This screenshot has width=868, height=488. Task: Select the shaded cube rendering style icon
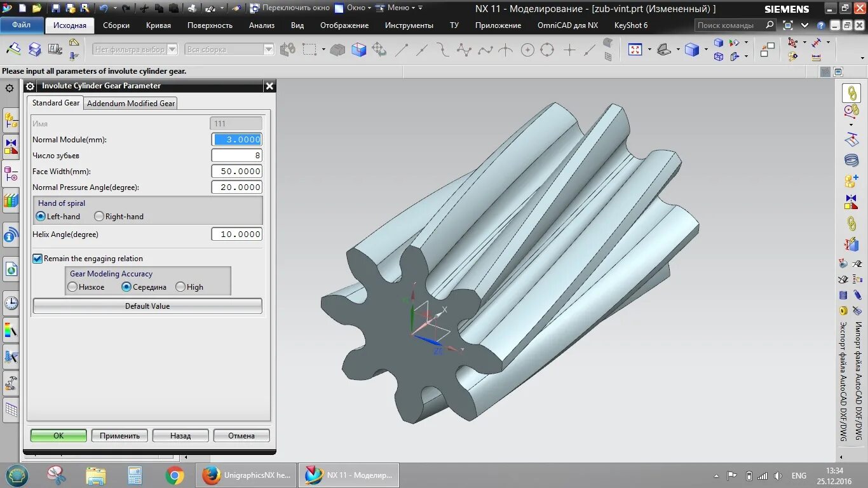click(691, 50)
